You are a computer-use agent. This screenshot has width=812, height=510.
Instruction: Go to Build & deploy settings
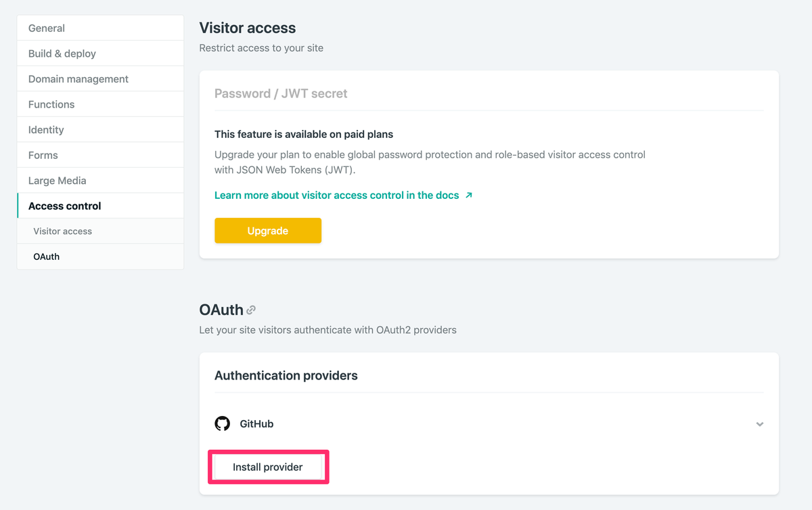62,53
